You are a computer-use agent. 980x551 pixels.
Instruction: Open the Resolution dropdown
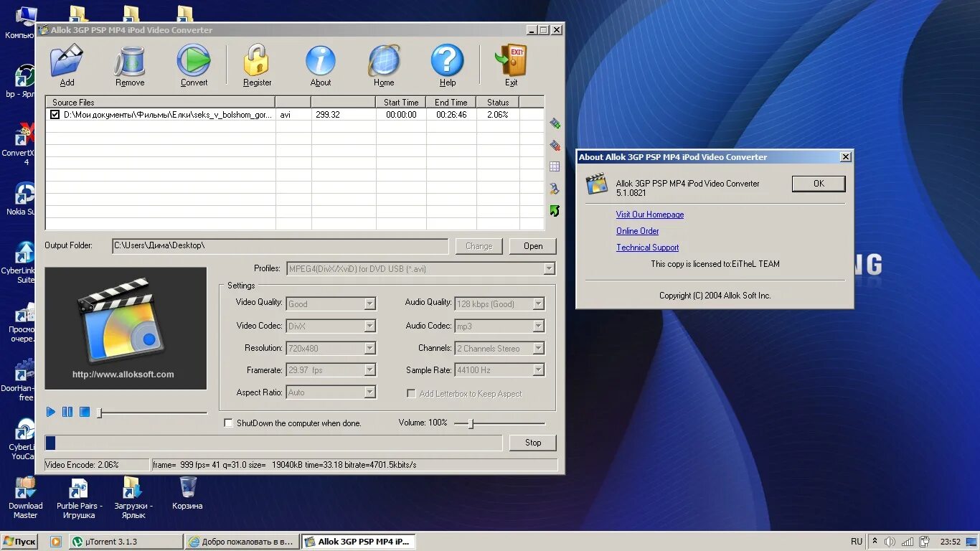(369, 348)
